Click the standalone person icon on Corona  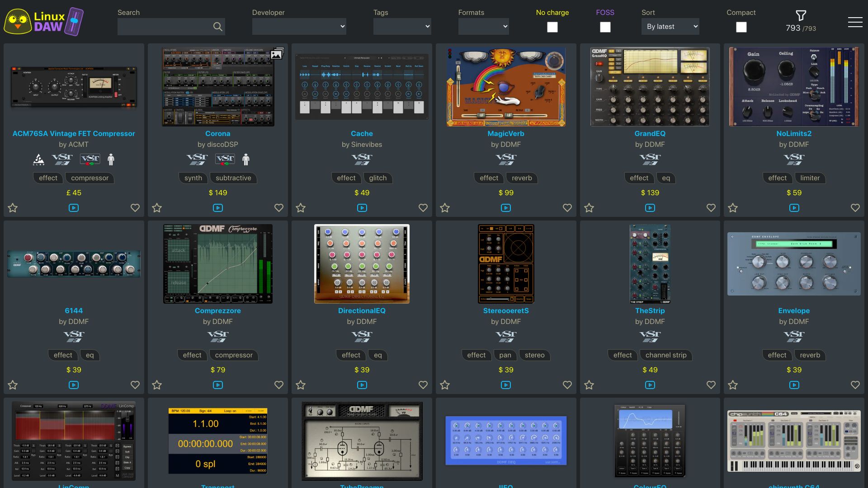point(246,159)
